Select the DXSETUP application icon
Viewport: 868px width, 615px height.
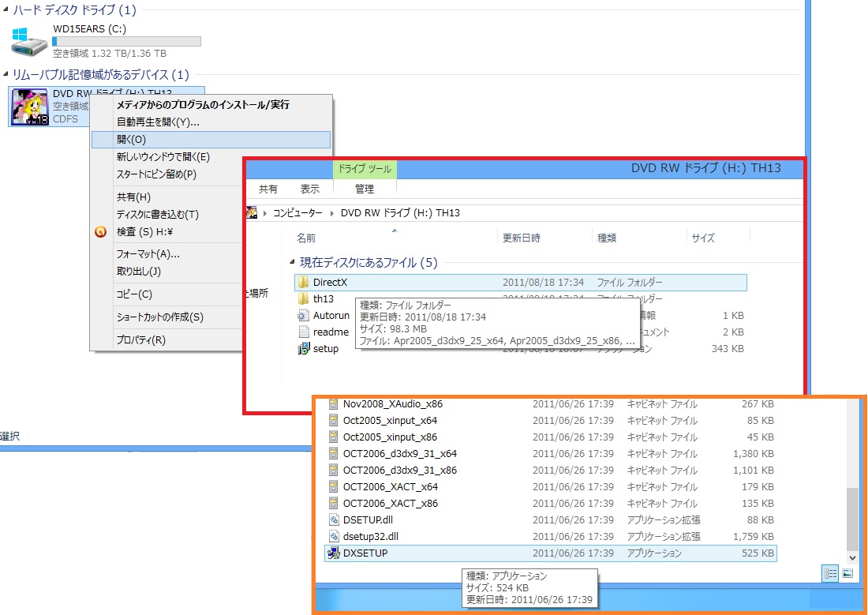(333, 553)
